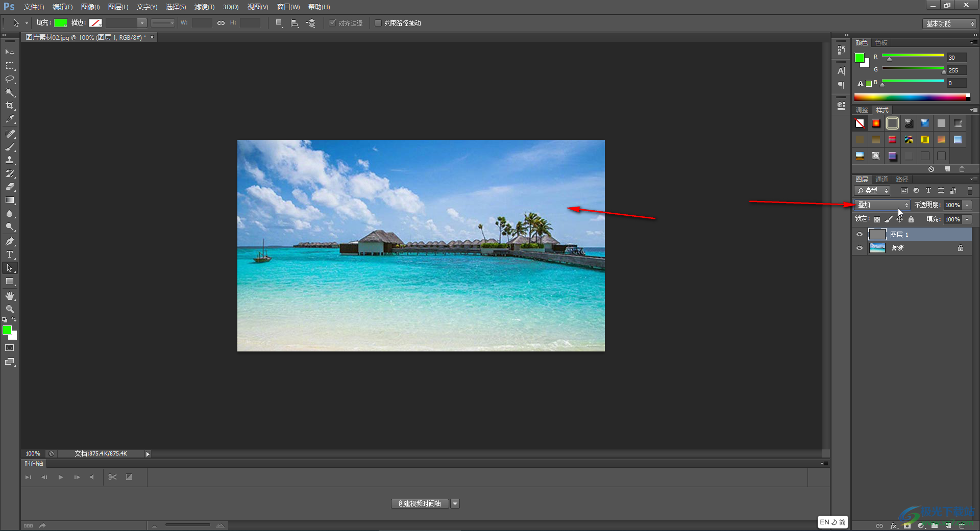The image size is (980, 531).
Task: Select the Healing Brush tool
Action: click(10, 134)
